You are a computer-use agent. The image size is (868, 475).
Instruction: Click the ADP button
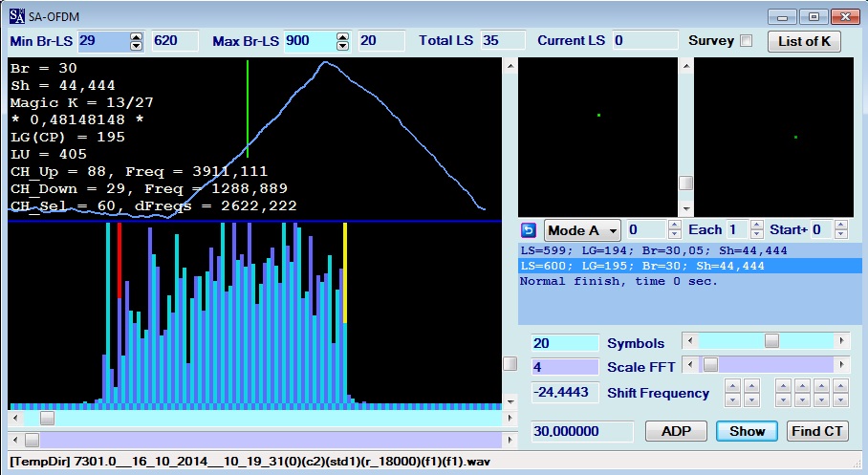676,431
